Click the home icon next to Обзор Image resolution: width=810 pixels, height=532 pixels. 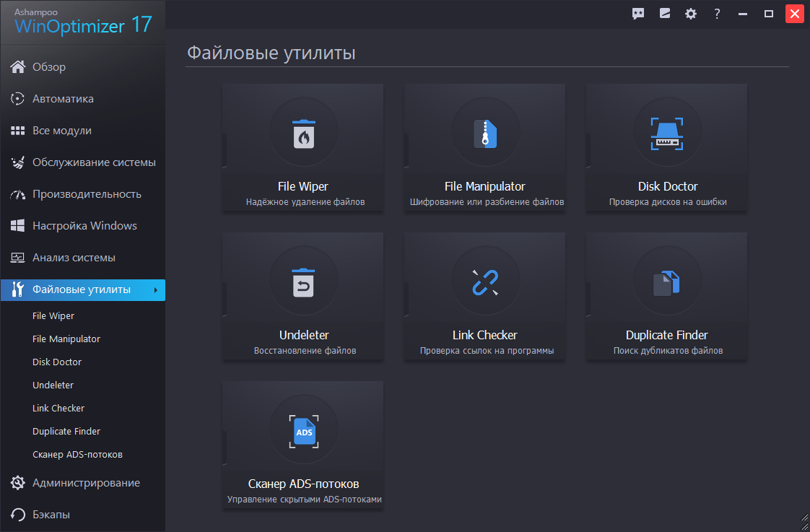[18, 66]
